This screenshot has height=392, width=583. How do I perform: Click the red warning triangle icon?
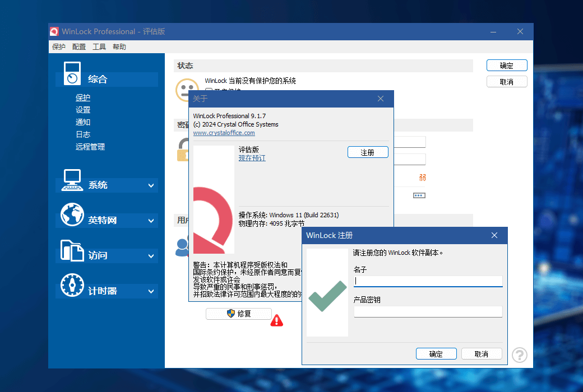point(276,320)
